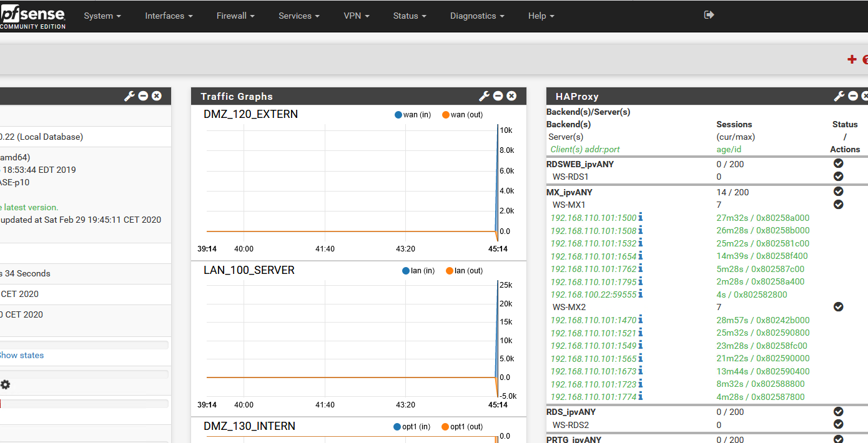868x443 pixels.
Task: Click the LAN_100_SERVER graph title
Action: (x=249, y=270)
